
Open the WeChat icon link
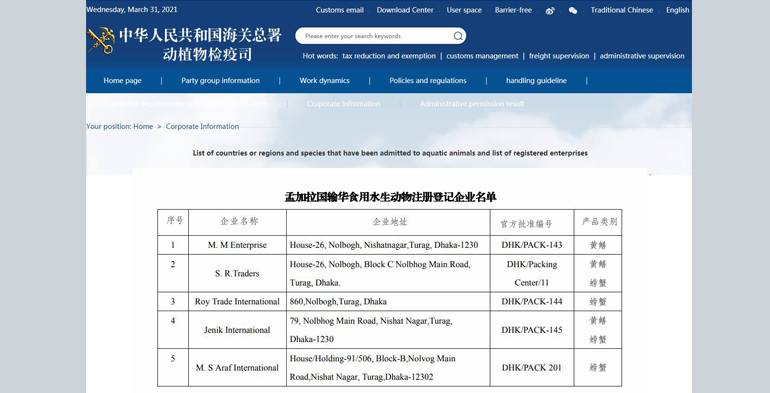coord(573,10)
